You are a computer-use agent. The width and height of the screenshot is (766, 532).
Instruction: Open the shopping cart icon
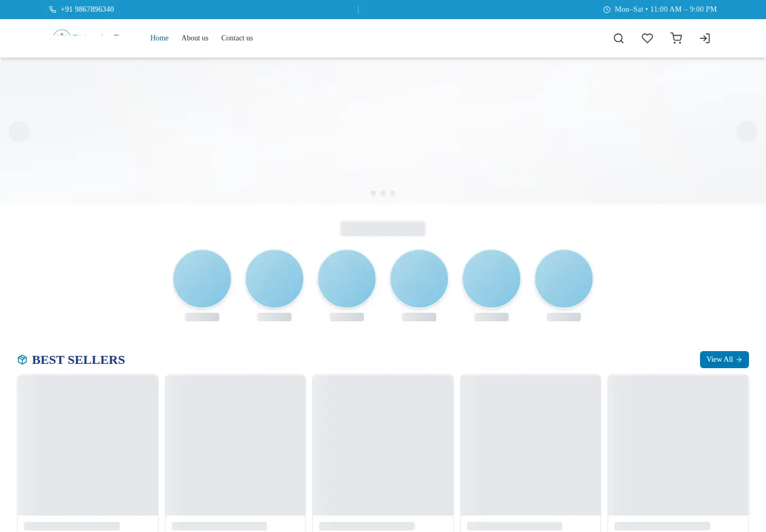coord(676,38)
